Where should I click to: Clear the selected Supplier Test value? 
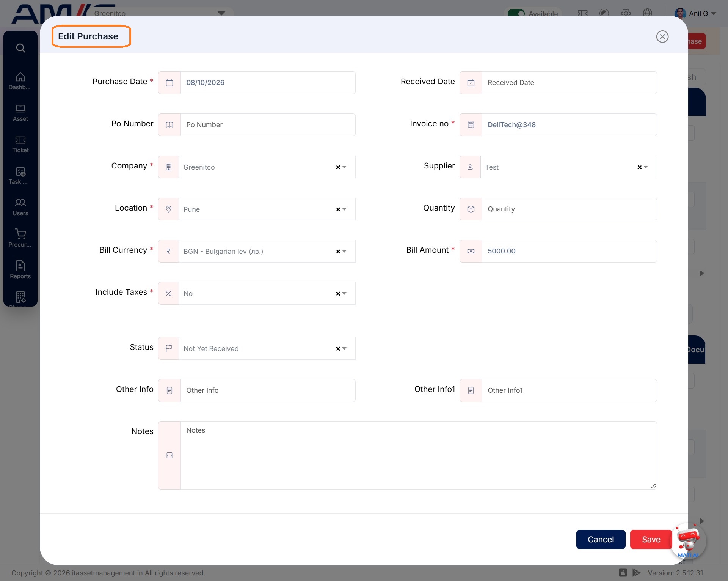point(639,167)
